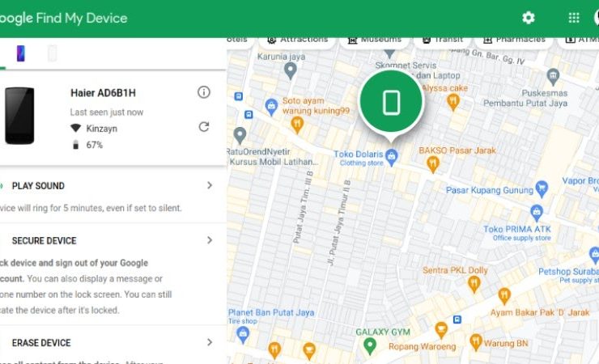The height and width of the screenshot is (364, 599).
Task: Click the Haier AD6B1H phone thumbnail
Action: coord(19,116)
